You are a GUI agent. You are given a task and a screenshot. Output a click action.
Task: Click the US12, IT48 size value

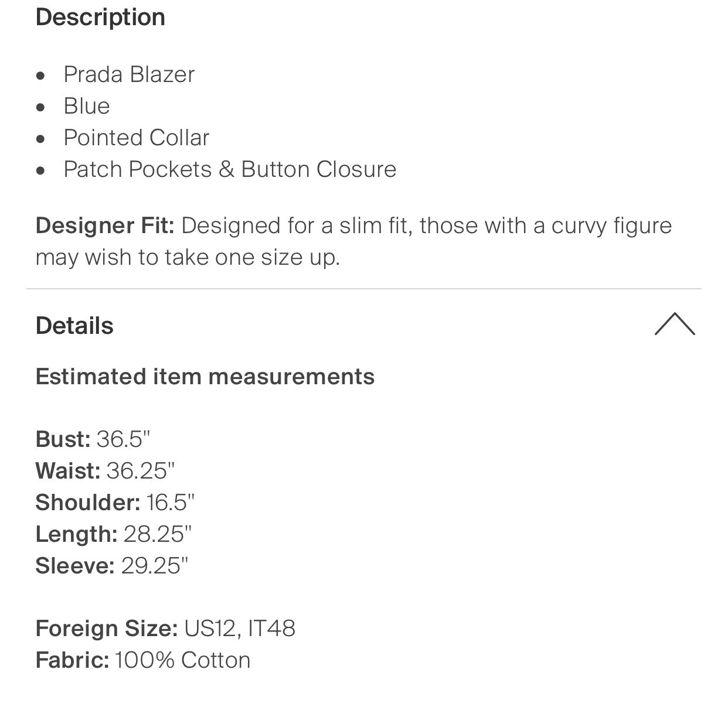[x=240, y=629]
